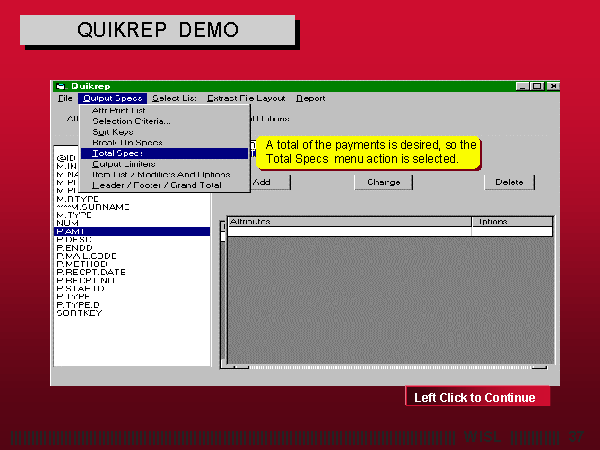Click the empty first row in Attributes grid
This screenshot has height=450, width=600.
[x=348, y=232]
